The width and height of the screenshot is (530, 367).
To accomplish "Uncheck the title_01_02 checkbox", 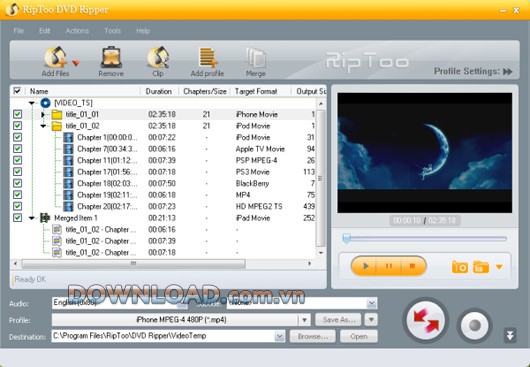I will (x=18, y=126).
